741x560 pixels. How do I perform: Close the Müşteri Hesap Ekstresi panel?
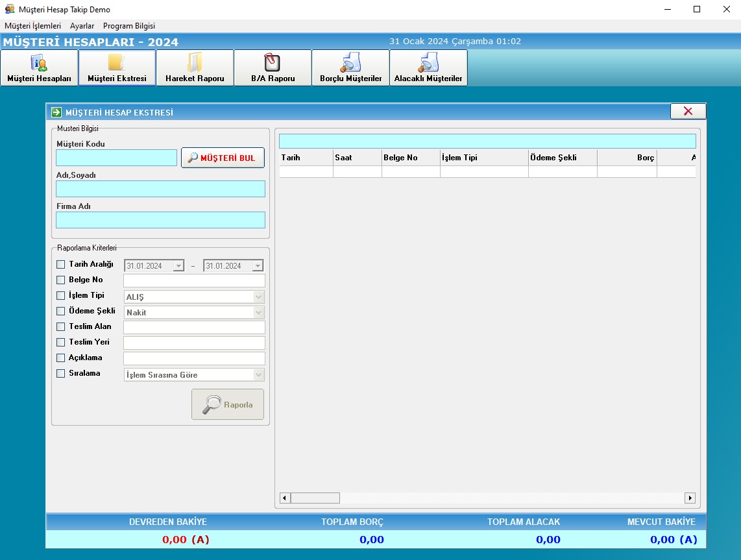click(688, 111)
